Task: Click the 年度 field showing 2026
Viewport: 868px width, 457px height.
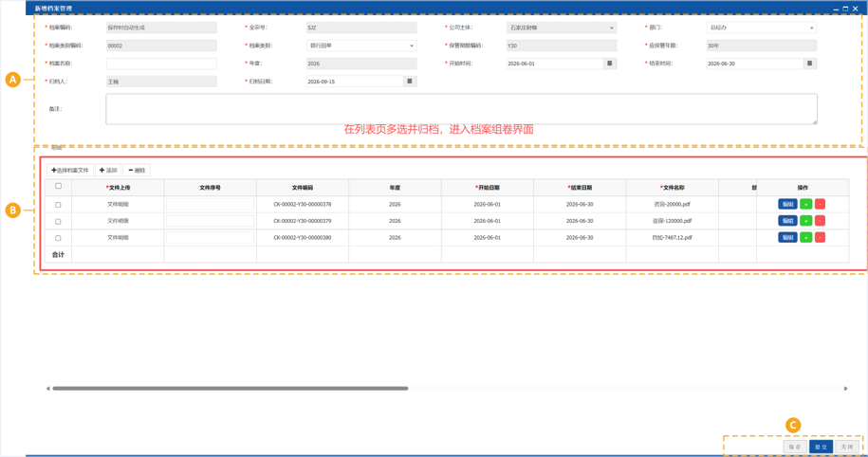Action: [x=361, y=64]
